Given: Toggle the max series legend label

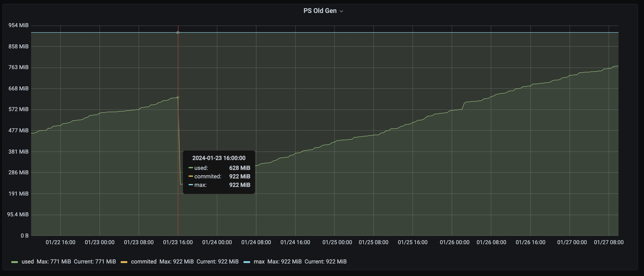Looking at the screenshot, I should pos(259,261).
